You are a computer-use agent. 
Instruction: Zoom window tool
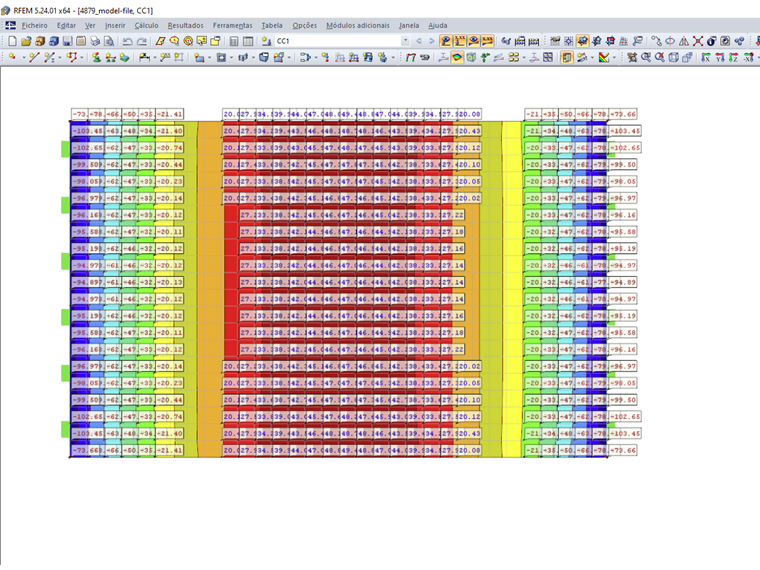pos(646,57)
